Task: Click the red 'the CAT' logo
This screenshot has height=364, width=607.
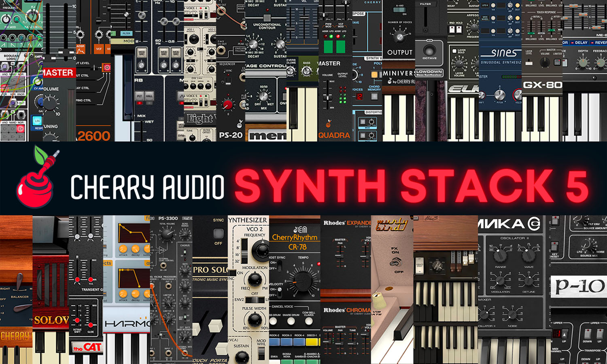Action: coord(87,347)
